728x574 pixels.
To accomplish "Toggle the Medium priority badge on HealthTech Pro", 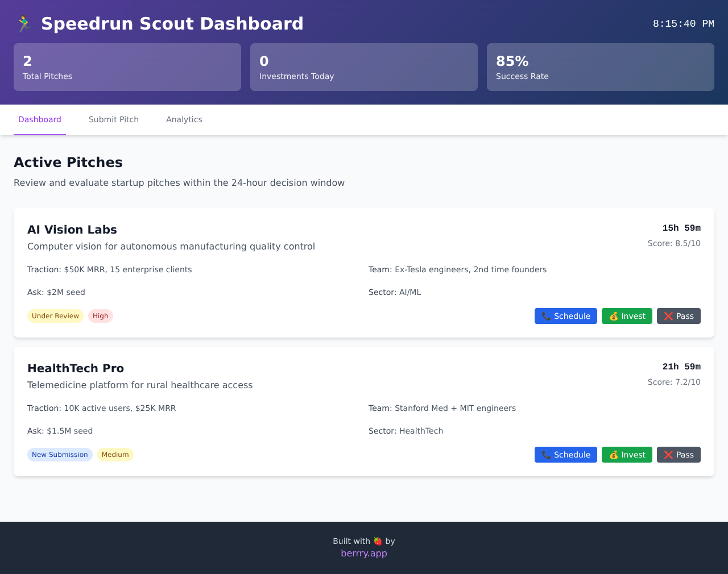I will (x=115, y=454).
